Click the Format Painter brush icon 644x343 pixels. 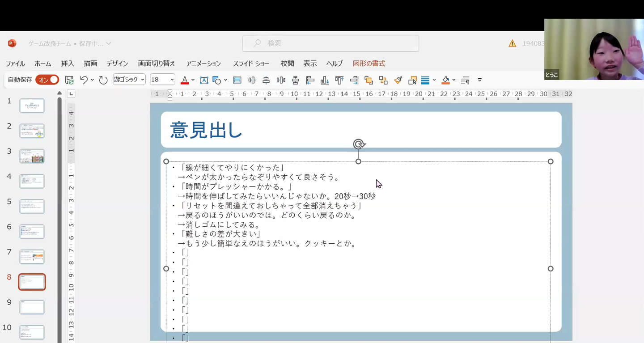pos(398,80)
